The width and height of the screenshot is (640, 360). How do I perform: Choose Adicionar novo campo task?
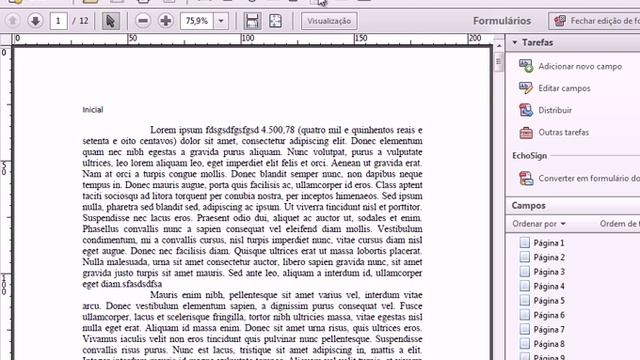[580, 66]
